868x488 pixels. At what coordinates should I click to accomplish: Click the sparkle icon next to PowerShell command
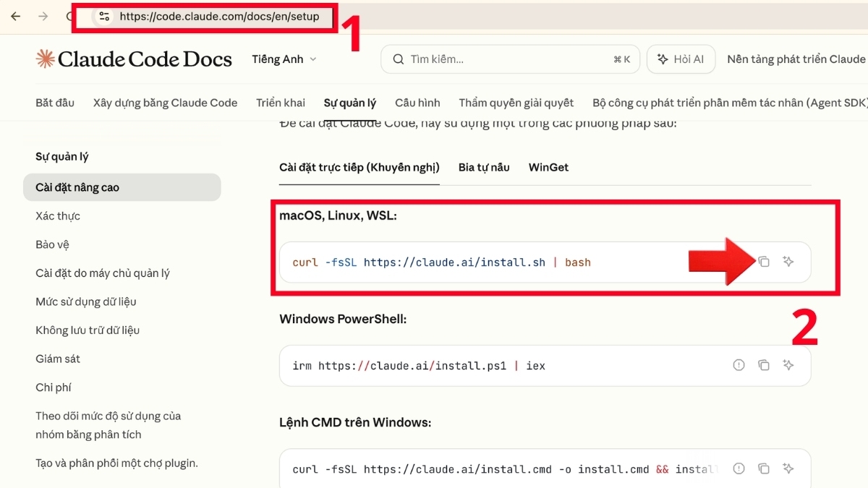(788, 365)
